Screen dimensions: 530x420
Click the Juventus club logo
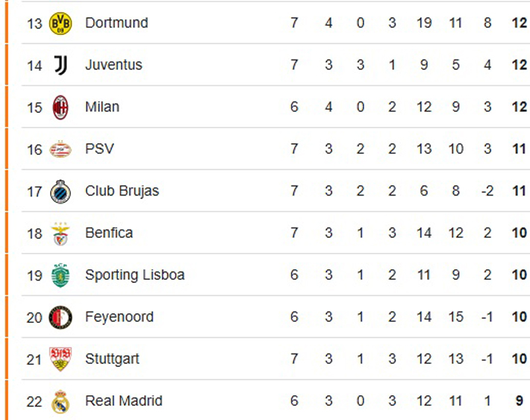click(60, 65)
